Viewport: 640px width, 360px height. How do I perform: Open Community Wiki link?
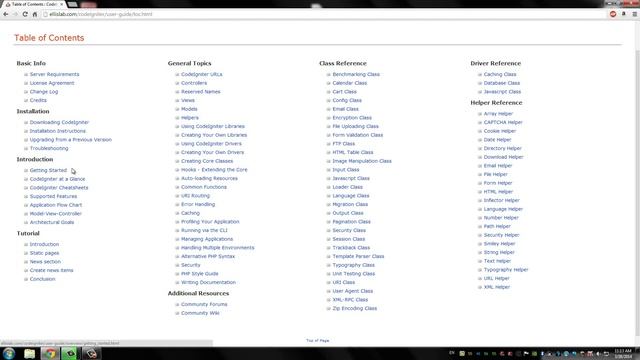click(x=200, y=313)
